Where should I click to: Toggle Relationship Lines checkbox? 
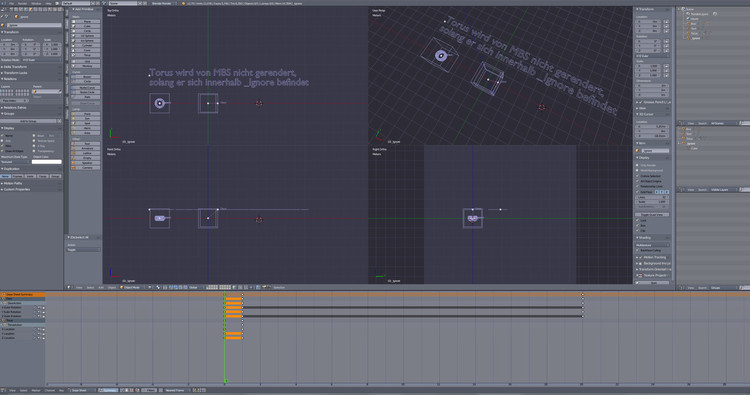click(x=637, y=187)
